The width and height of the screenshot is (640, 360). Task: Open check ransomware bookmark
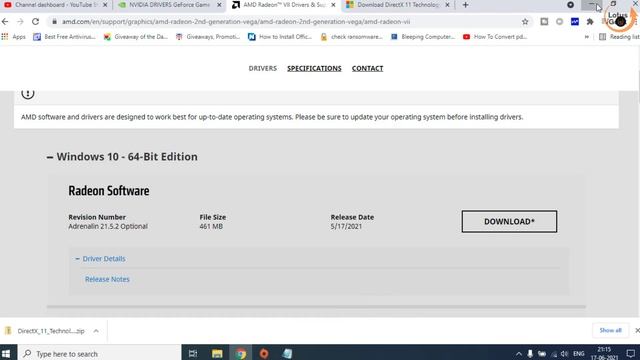(x=352, y=37)
